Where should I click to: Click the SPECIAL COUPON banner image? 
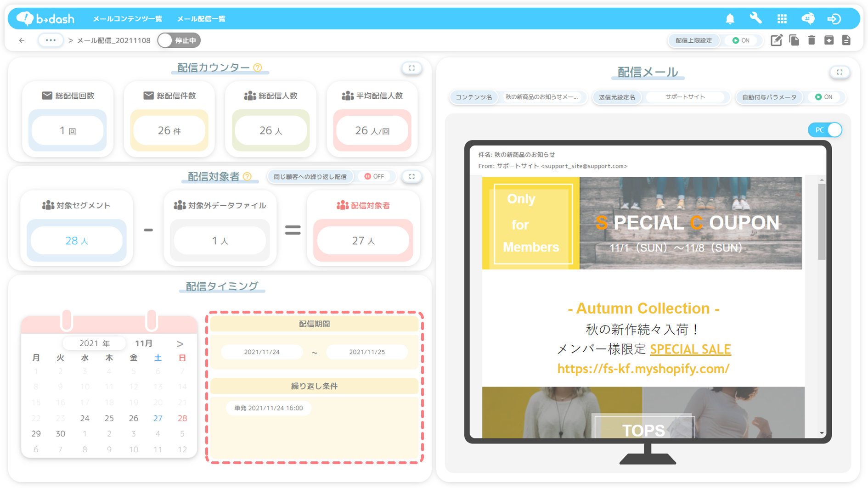(x=690, y=223)
